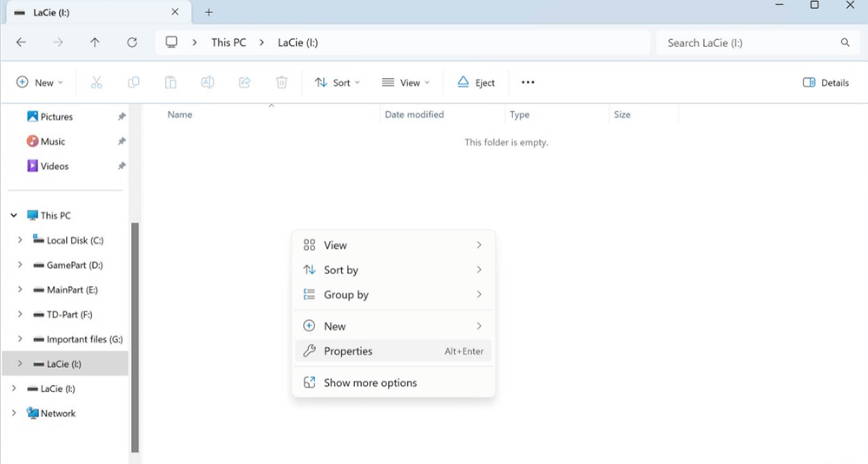
Task: Collapse the This PC tree node
Action: 14,216
